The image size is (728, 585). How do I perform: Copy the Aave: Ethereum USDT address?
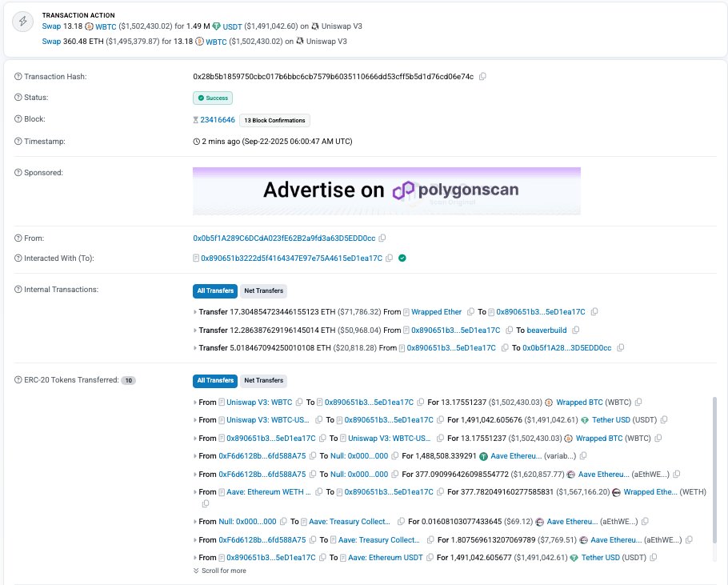430,558
